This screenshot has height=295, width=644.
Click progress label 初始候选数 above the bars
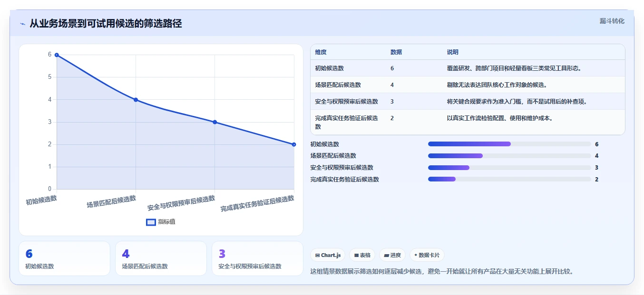[x=325, y=144]
